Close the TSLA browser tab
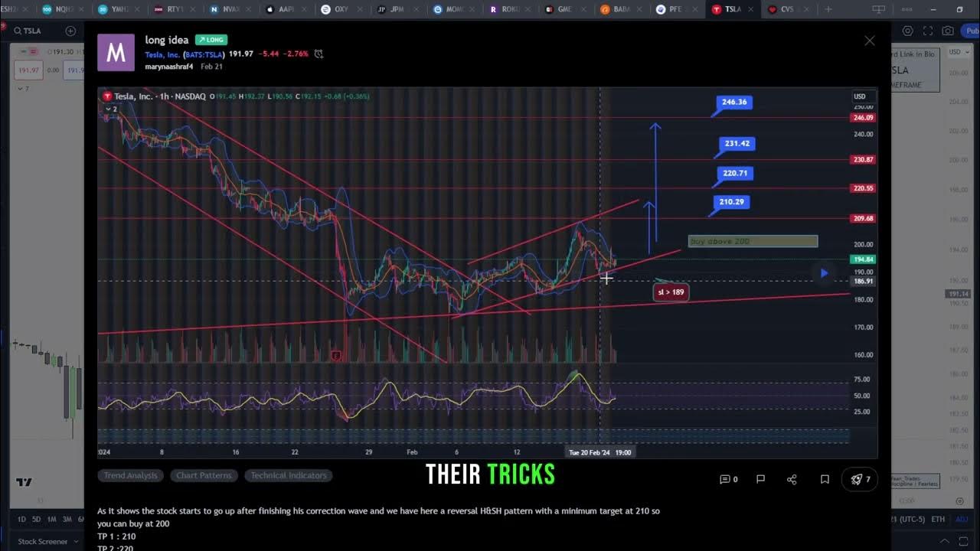Viewport: 980px width, 551px height. point(750,9)
